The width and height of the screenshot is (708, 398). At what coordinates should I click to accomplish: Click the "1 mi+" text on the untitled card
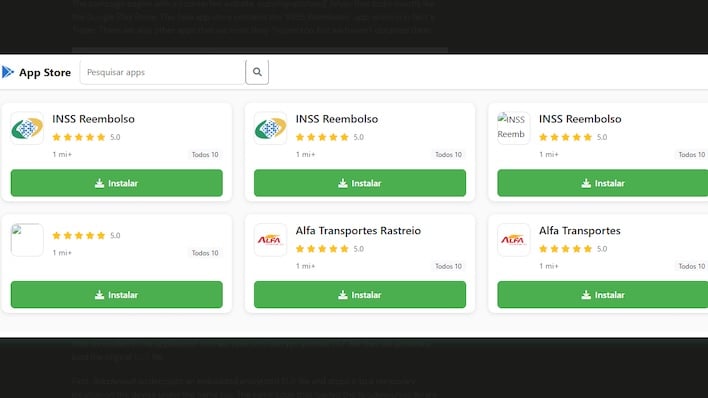(62, 253)
